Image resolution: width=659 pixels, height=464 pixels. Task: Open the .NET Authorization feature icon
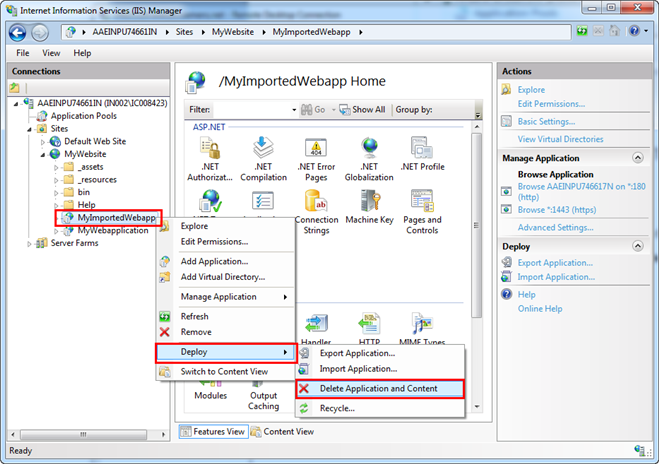tap(210, 155)
